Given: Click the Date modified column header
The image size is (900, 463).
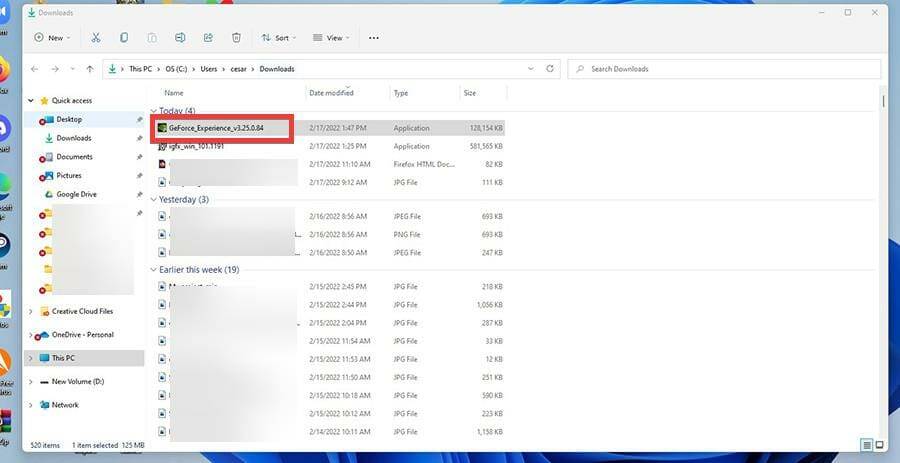Looking at the screenshot, I should 330,93.
